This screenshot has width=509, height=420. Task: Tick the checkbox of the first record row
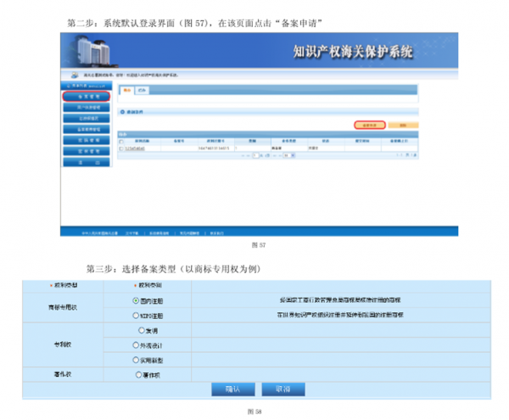(x=122, y=148)
